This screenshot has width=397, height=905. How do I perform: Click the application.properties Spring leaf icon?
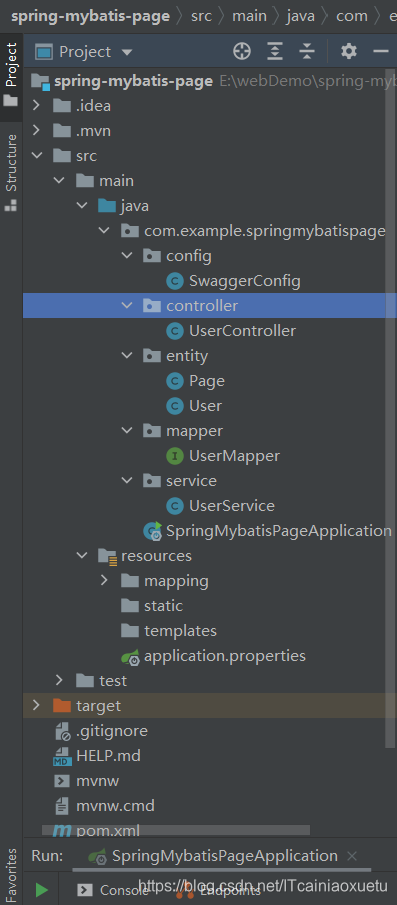130,656
